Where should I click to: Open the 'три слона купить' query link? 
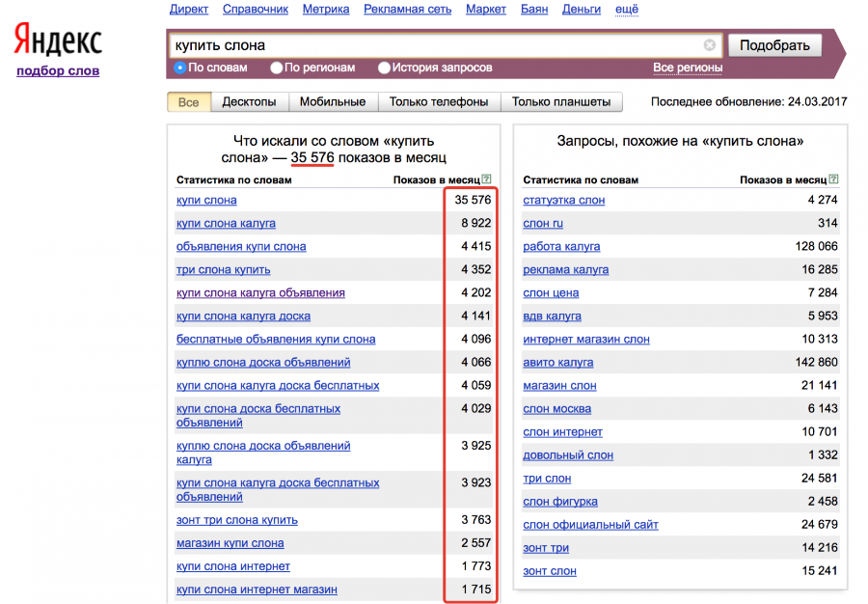coord(223,270)
